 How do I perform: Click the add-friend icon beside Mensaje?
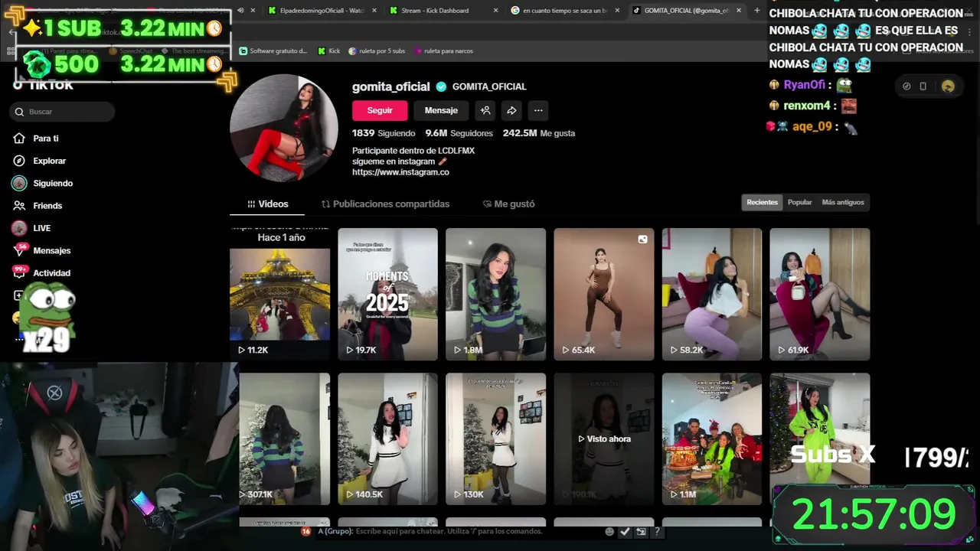coord(485,110)
